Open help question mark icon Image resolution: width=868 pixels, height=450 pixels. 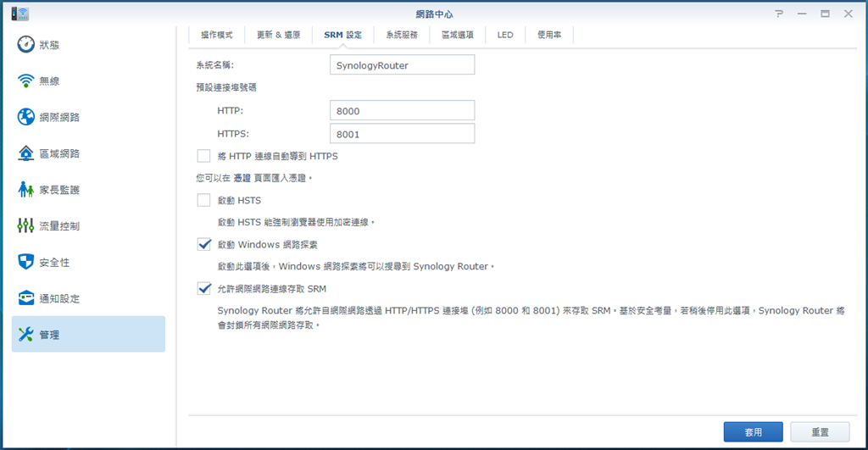click(x=779, y=14)
